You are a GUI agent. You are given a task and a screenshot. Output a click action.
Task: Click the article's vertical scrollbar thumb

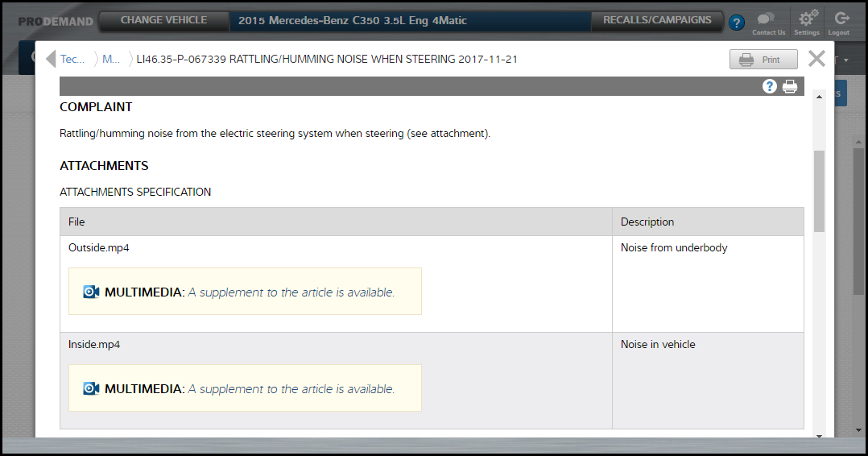(820, 190)
